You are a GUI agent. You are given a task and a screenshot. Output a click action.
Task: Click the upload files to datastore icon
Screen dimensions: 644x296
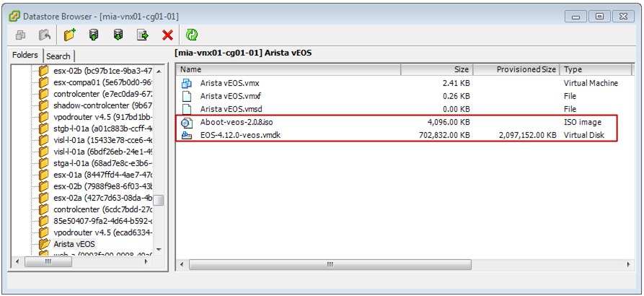94,35
